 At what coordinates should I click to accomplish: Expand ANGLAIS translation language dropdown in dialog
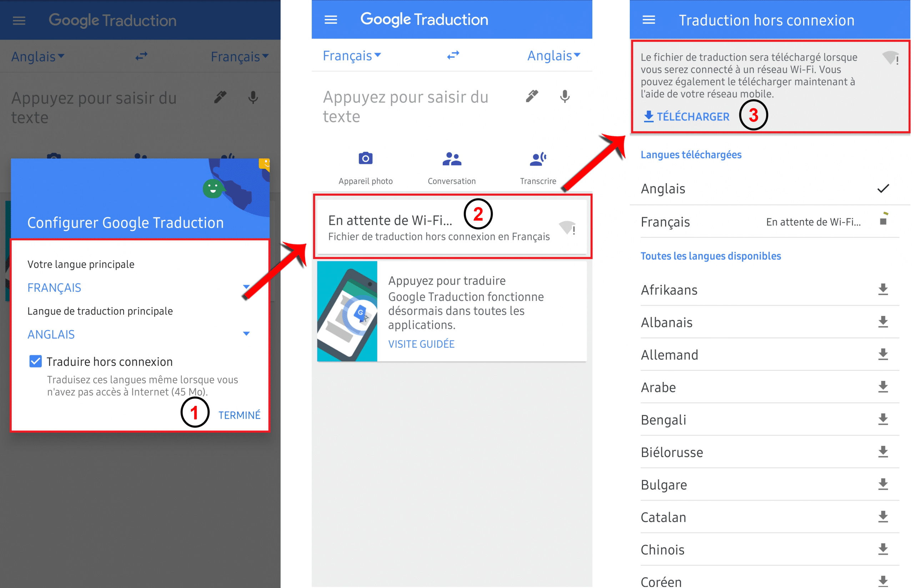click(139, 335)
